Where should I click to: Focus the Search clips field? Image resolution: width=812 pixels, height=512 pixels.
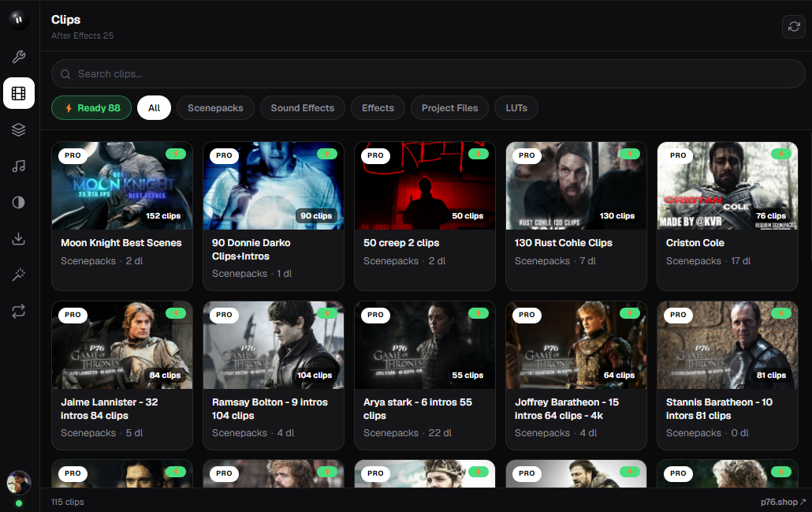pos(428,74)
